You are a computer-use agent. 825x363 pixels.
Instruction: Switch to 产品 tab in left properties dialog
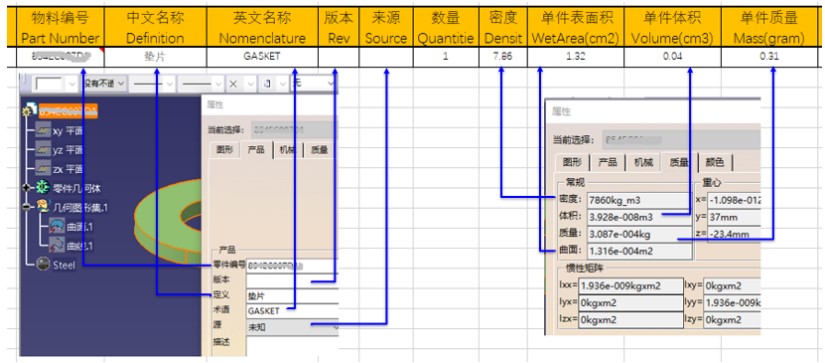[x=256, y=150]
